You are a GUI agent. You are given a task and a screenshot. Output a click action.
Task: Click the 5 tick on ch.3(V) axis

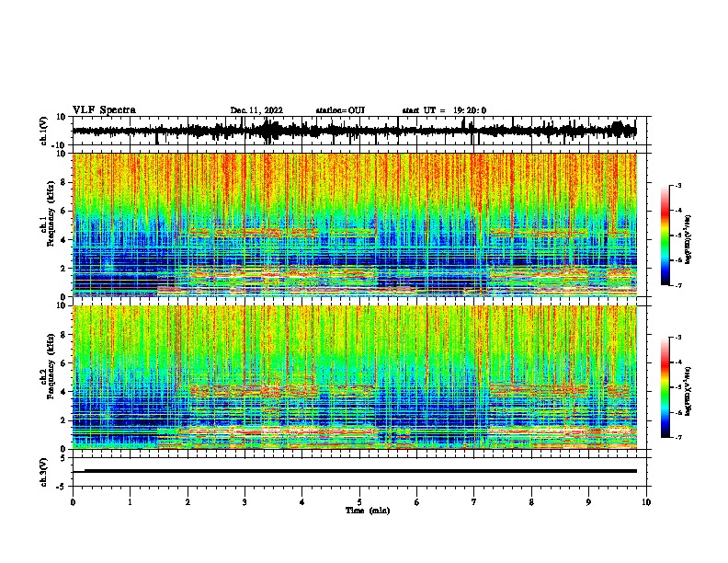pos(64,458)
